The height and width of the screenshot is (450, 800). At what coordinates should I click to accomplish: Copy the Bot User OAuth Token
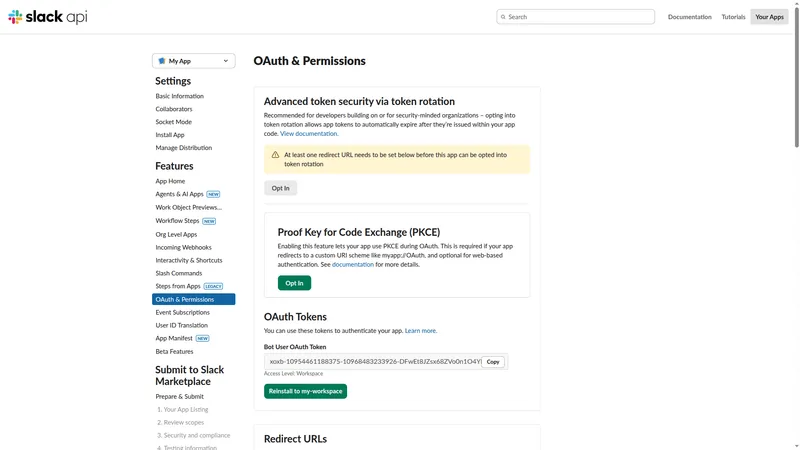pyautogui.click(x=493, y=362)
